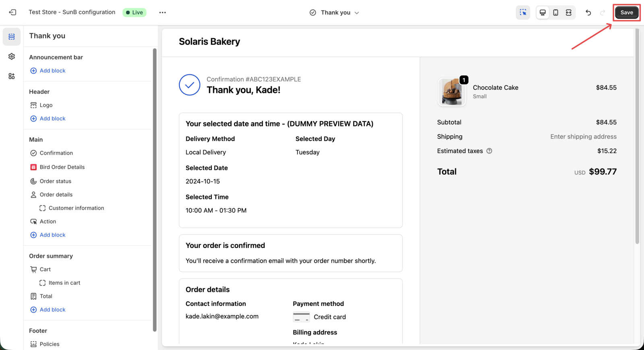644x350 pixels.
Task: Add block under Announcement bar
Action: point(48,70)
